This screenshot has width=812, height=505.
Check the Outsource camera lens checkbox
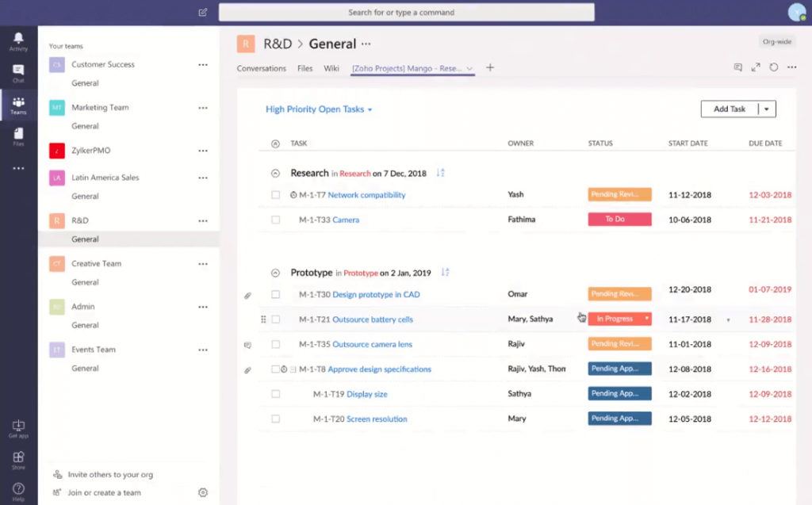tap(275, 344)
